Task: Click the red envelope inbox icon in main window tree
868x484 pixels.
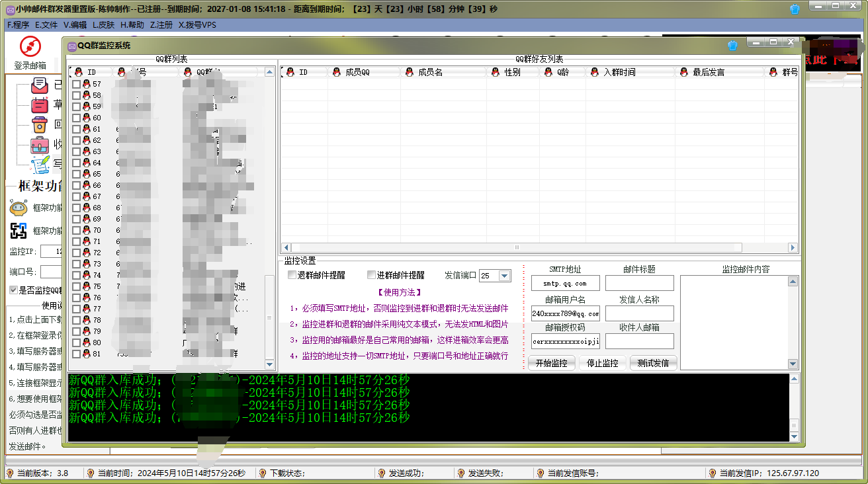Action: (40, 85)
